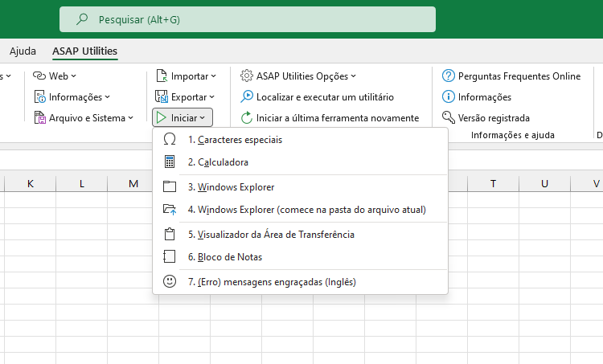The height and width of the screenshot is (364, 603).
Task: Expand the Arquivo e Sistema chevron
Action: click(x=131, y=118)
